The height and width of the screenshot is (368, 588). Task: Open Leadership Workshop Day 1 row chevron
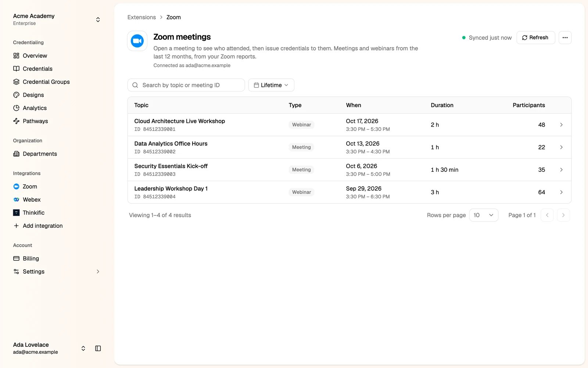coord(561,192)
